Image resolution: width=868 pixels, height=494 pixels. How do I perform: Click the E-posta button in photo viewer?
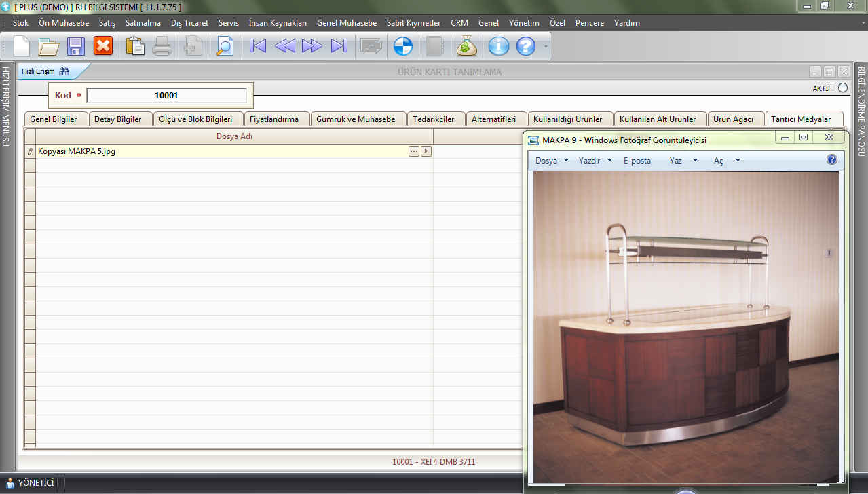[637, 161]
